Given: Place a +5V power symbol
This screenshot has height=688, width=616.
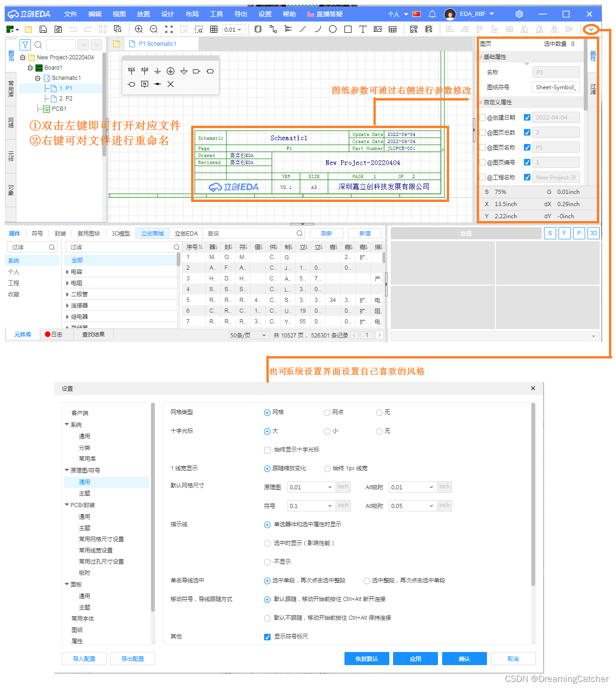Looking at the screenshot, I should point(144,71).
